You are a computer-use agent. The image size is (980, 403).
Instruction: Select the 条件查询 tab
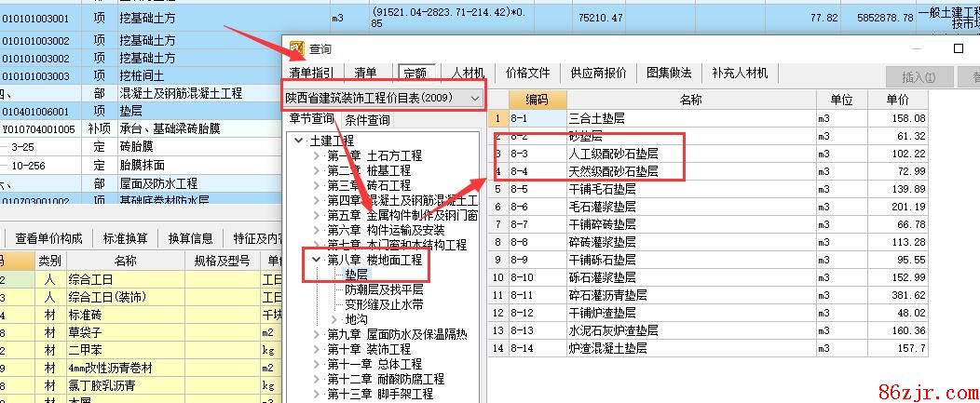click(367, 120)
